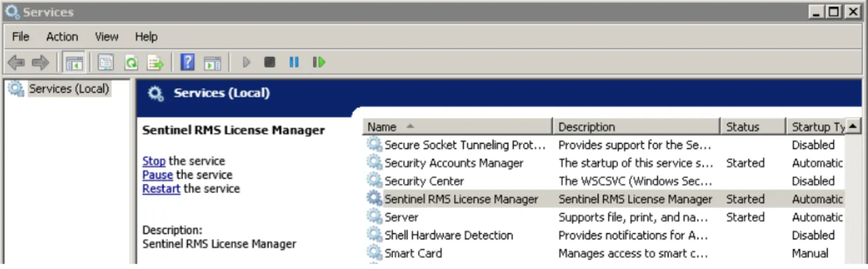Viewport: 868px width, 269px height.
Task: Click description 'The startup of this service s...'
Action: (636, 163)
